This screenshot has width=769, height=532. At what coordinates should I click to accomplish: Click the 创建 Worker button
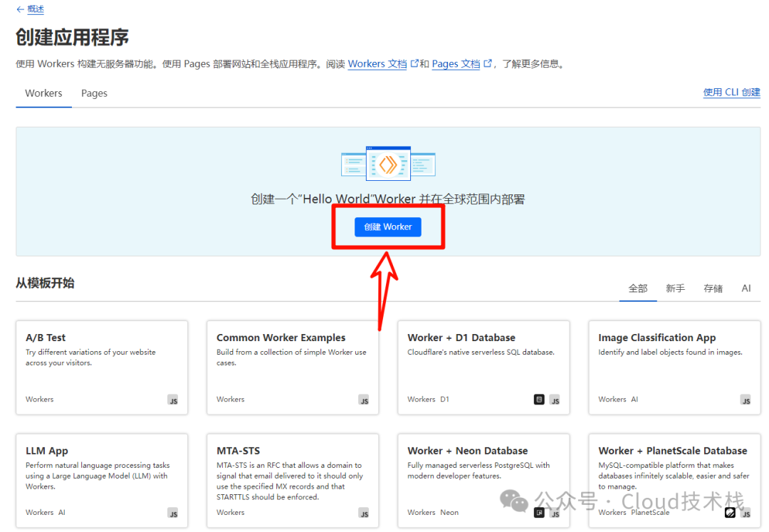388,227
